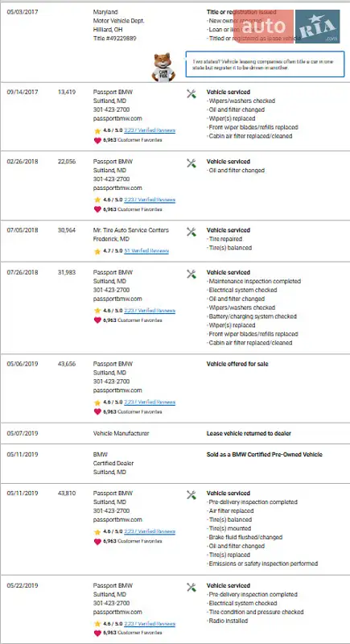
Task: Click the Carfox mascot icon
Action: (163, 68)
